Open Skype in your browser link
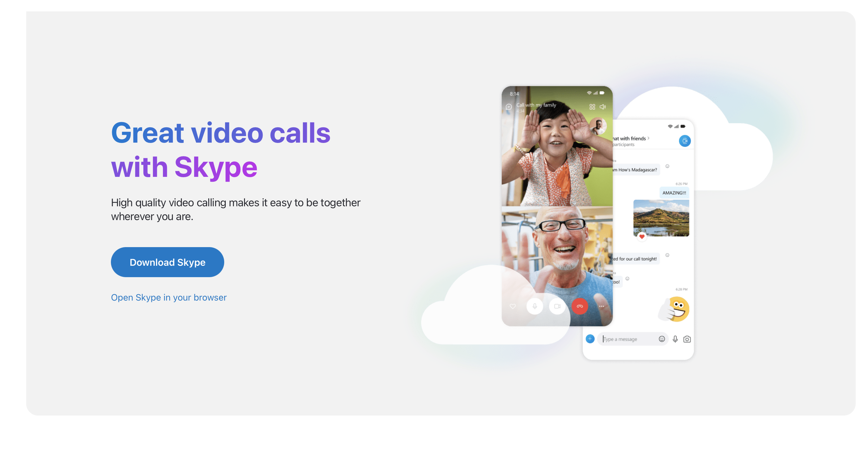868x454 pixels. coord(169,298)
